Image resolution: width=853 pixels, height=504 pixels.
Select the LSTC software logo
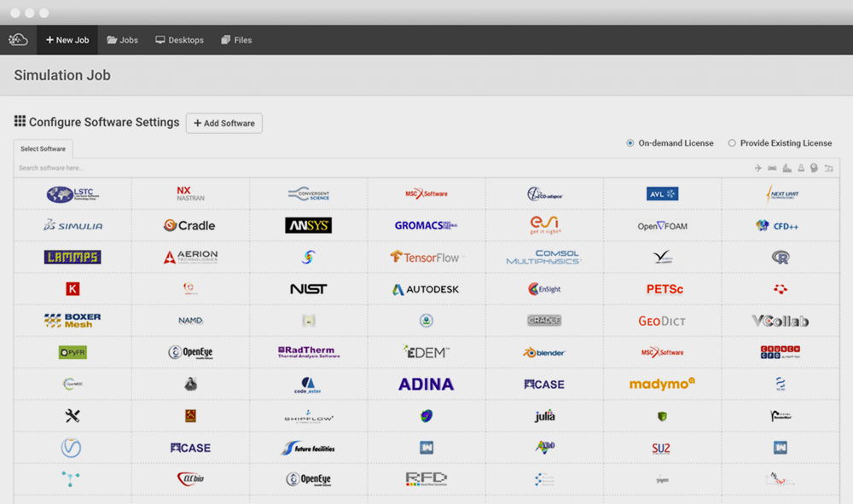point(73,194)
